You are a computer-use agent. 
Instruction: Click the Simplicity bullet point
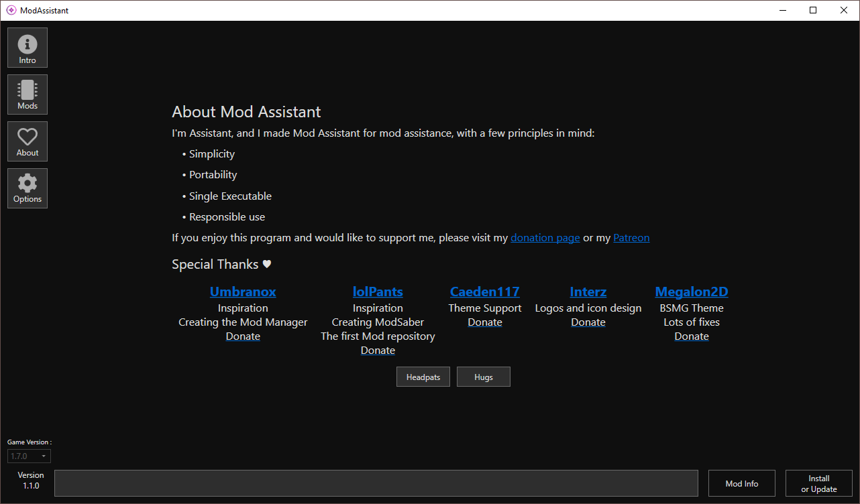(x=209, y=154)
